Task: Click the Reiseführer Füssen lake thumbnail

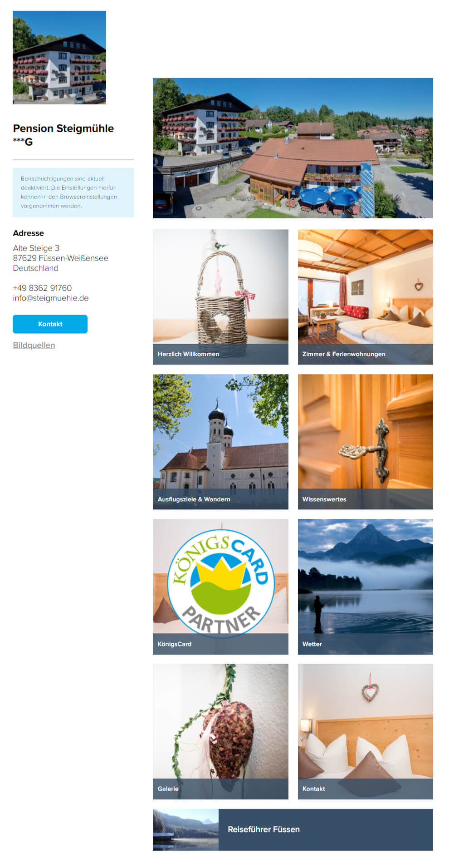Action: coord(185,829)
